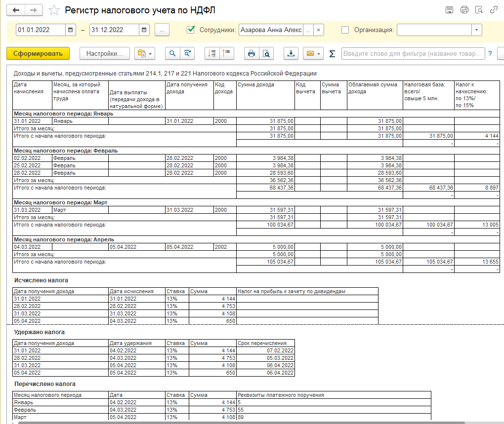Click the Сформировать button
This screenshot has height=424, width=504.
(38, 54)
